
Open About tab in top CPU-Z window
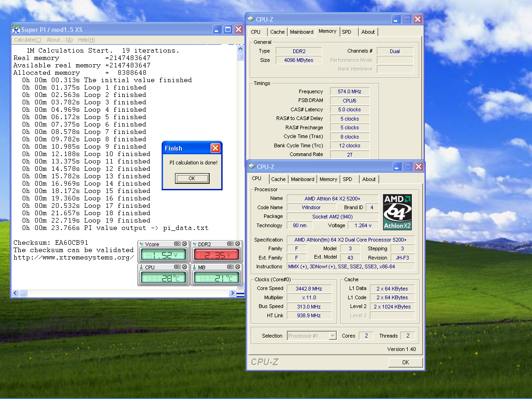368,32
